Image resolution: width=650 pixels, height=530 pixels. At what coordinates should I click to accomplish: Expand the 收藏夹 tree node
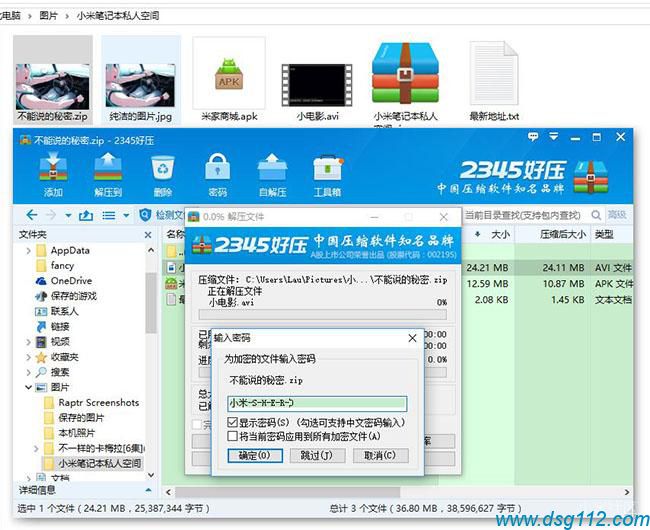pos(28,357)
